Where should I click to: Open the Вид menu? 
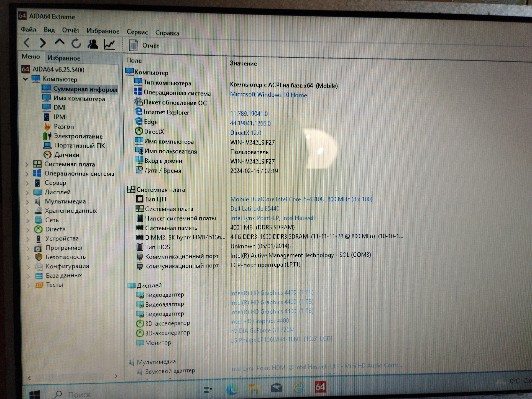(x=49, y=30)
